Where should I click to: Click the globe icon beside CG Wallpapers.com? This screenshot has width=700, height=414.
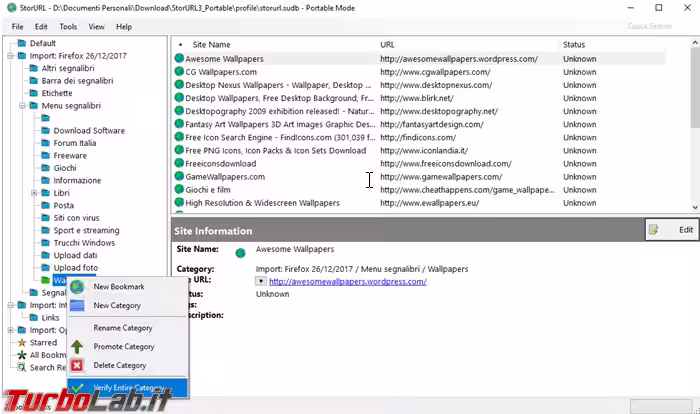[179, 72]
